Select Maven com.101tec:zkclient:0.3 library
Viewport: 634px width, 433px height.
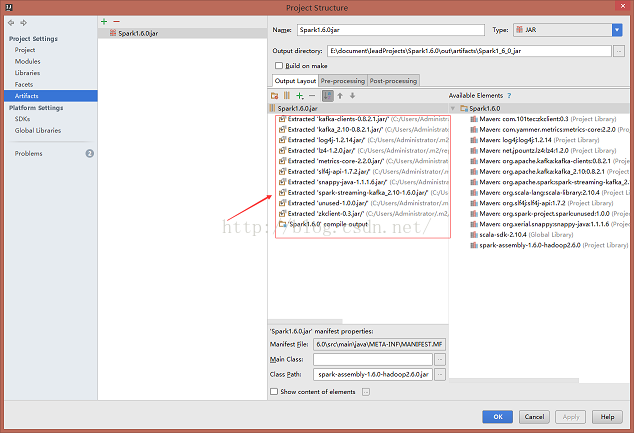tap(543, 119)
